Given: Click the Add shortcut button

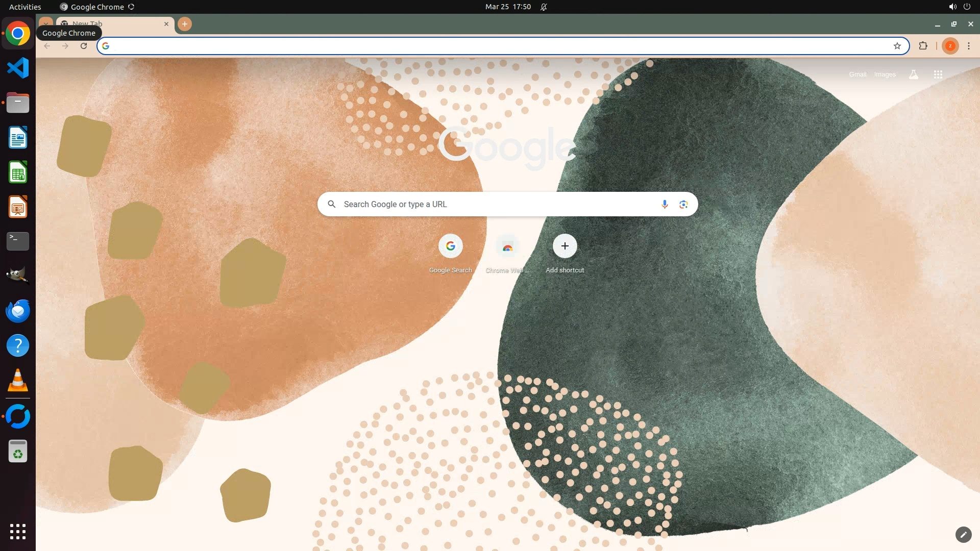Looking at the screenshot, I should [565, 246].
